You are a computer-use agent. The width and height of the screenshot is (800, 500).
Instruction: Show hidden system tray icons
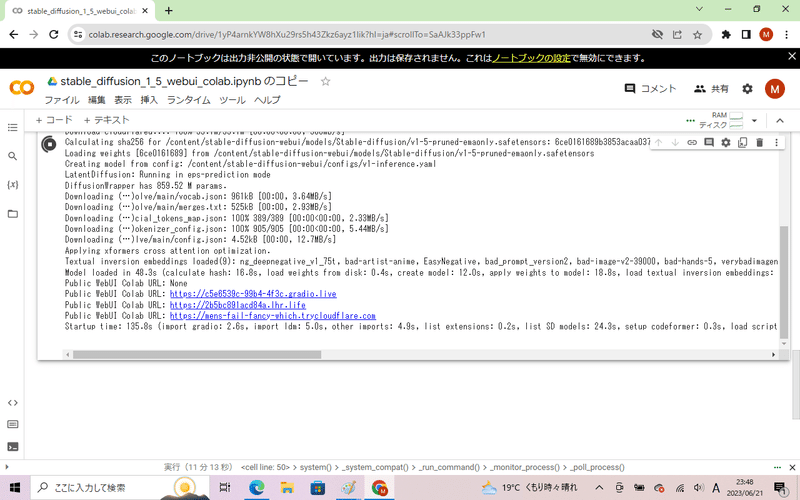click(599, 488)
